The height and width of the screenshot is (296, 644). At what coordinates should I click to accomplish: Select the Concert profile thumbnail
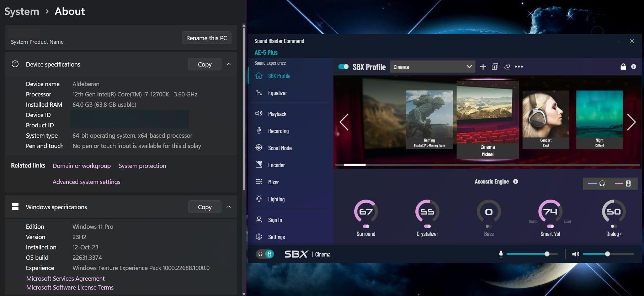click(x=546, y=120)
